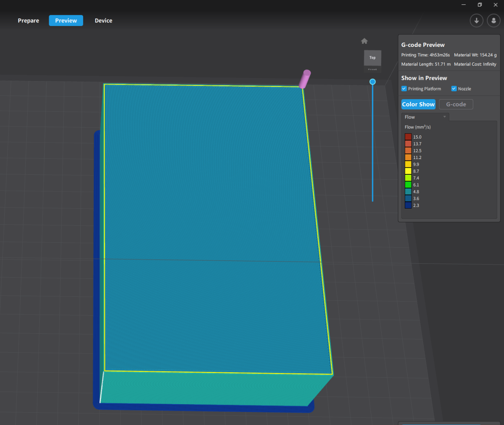Click the Top face of view cube
This screenshot has width=504, height=425.
point(372,58)
